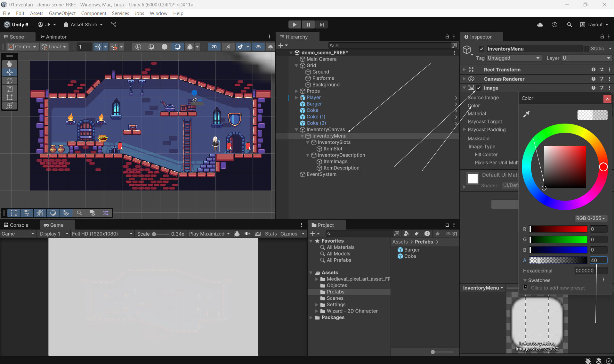614x364 pixels.
Task: Toggle Mute Audio in Game view
Action: [x=247, y=234]
